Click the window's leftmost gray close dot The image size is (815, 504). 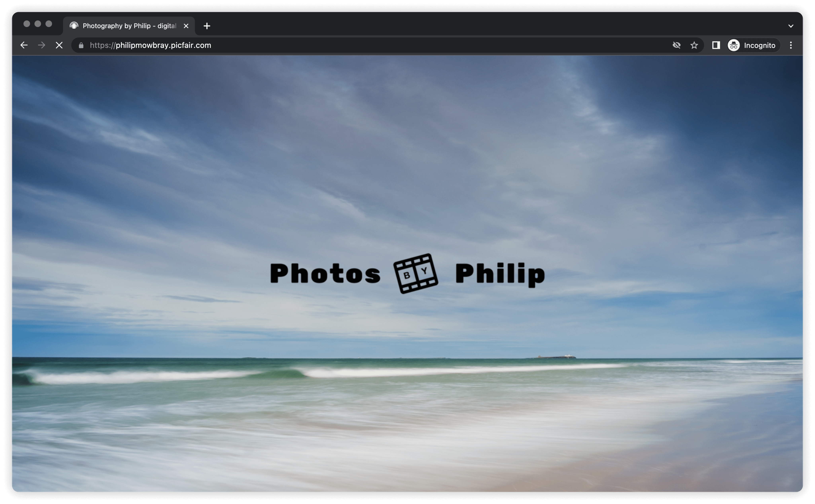[x=27, y=24]
